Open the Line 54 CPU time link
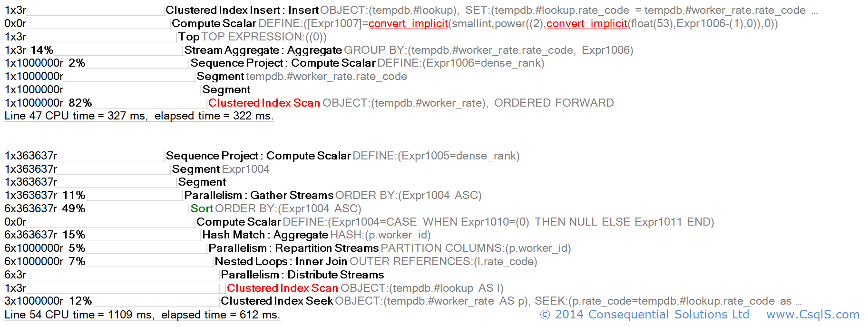The image size is (868, 327). [x=142, y=315]
